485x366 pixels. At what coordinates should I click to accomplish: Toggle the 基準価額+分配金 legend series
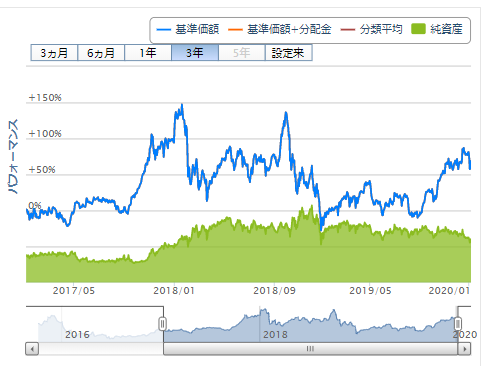280,29
